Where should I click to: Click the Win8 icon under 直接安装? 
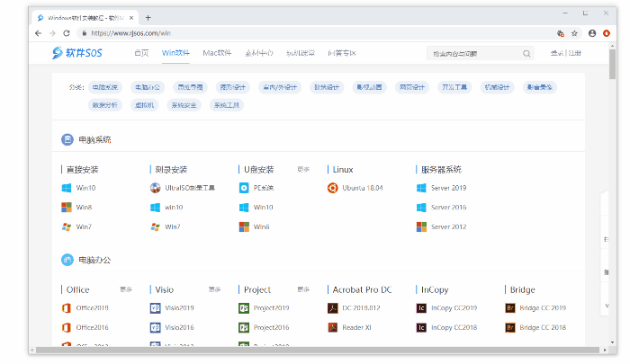point(67,207)
